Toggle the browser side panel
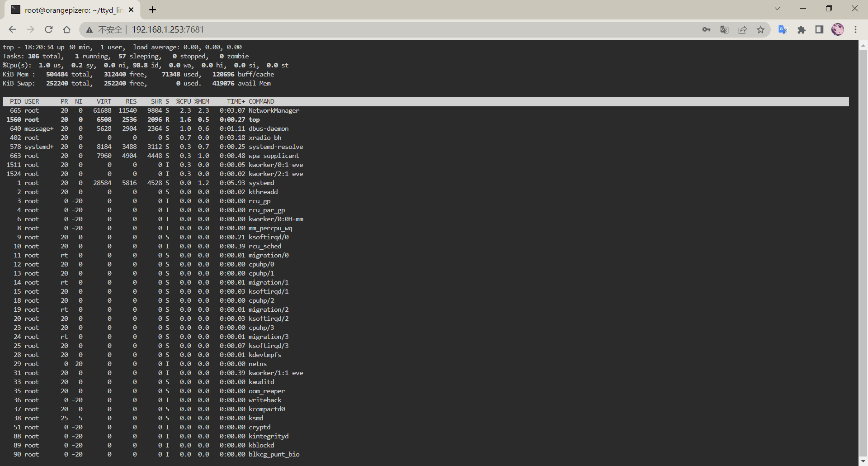This screenshot has width=868, height=466. (x=819, y=29)
